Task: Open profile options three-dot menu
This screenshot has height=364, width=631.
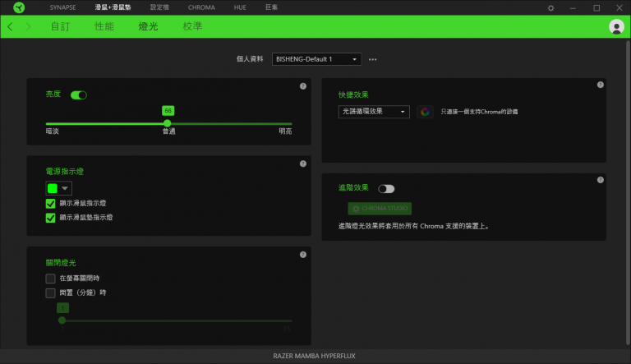Action: [x=373, y=60]
